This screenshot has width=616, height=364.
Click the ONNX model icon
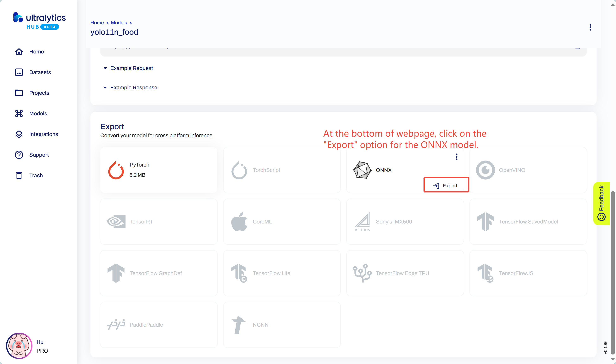tap(362, 170)
